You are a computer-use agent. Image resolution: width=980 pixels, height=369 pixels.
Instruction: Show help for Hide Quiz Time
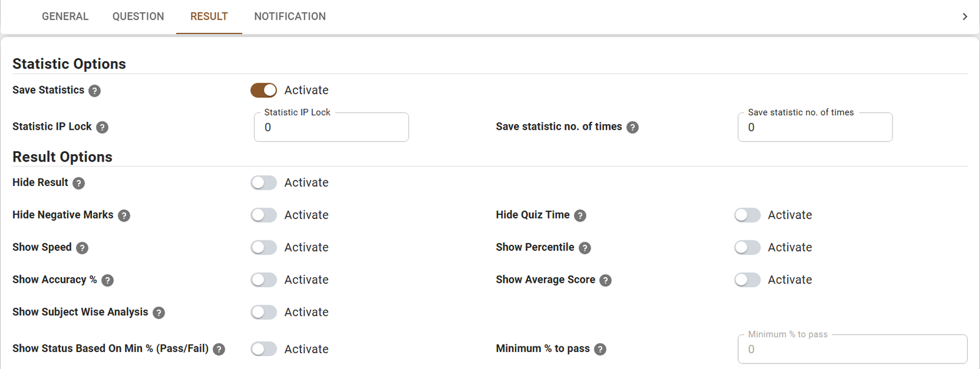(x=580, y=215)
